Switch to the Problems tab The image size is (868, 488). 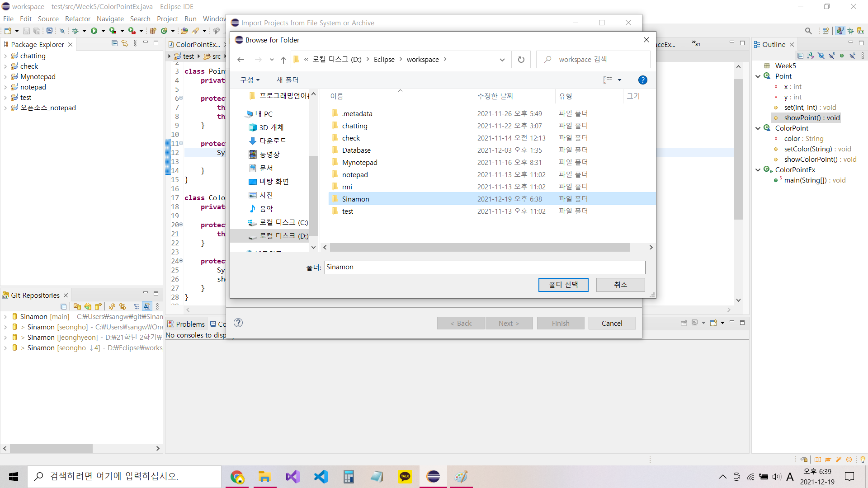click(186, 324)
